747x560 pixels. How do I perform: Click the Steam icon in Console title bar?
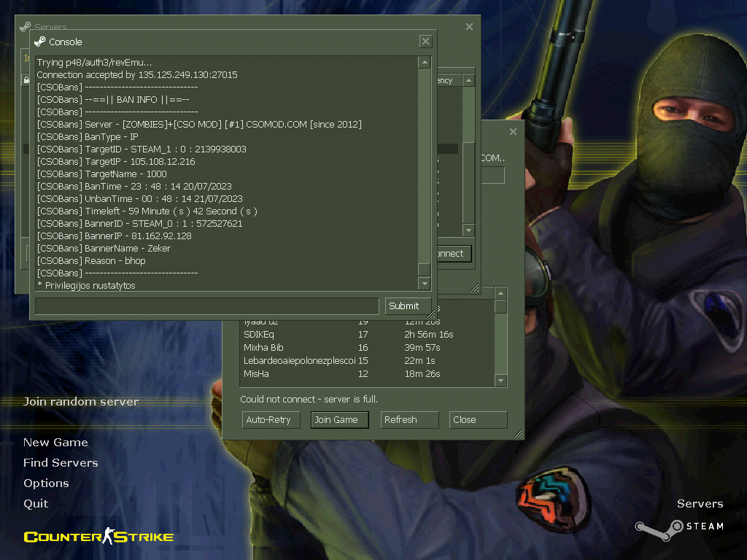coord(40,42)
